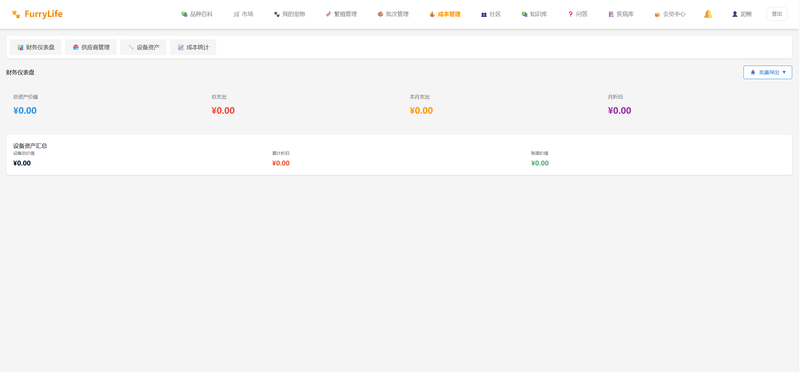Click the 设备资产汇总 card heading
800x372 pixels.
30,146
